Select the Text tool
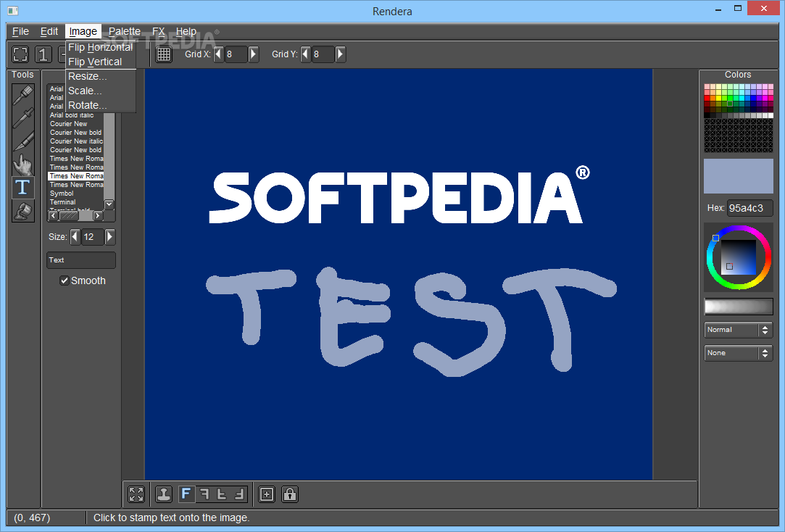 click(x=23, y=188)
